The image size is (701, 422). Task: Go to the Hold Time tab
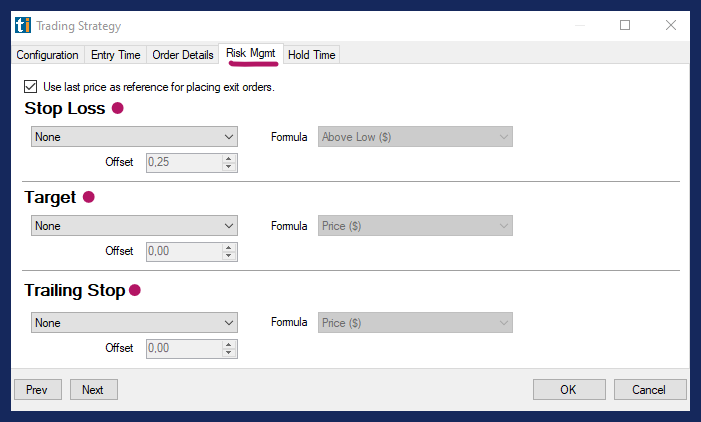click(312, 55)
